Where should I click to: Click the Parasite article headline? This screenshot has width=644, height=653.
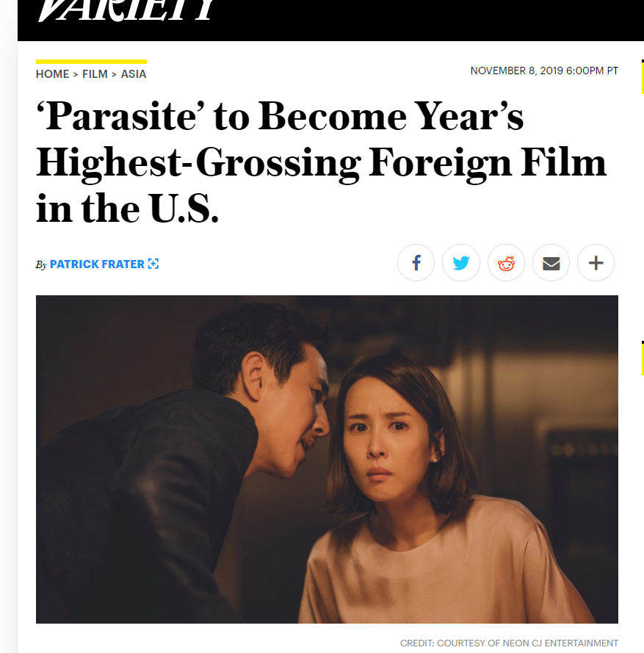tap(321, 162)
